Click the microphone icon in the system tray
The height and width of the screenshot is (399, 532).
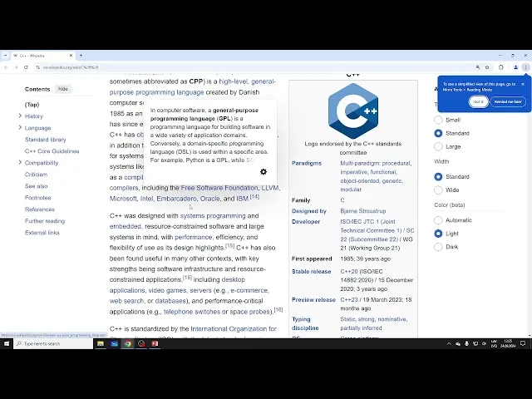pyautogui.click(x=467, y=343)
